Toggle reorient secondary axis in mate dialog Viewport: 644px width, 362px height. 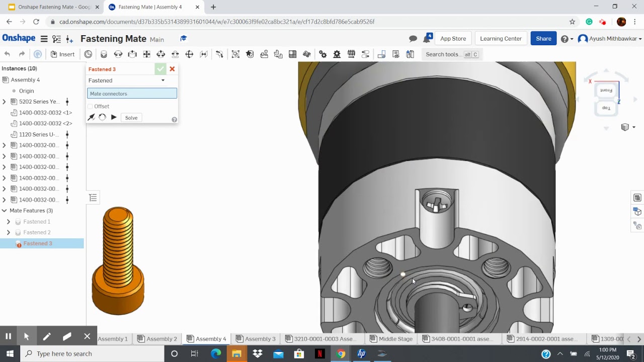pyautogui.click(x=102, y=117)
